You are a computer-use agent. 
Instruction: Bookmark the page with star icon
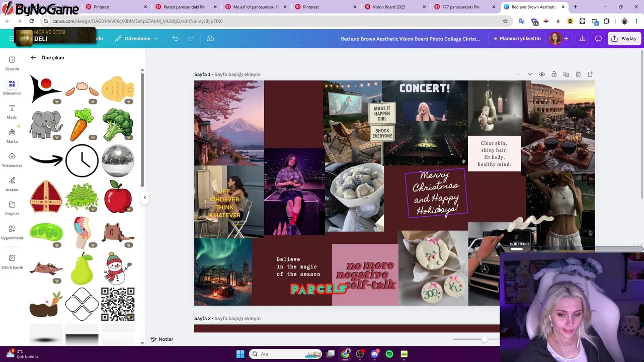pos(505,21)
